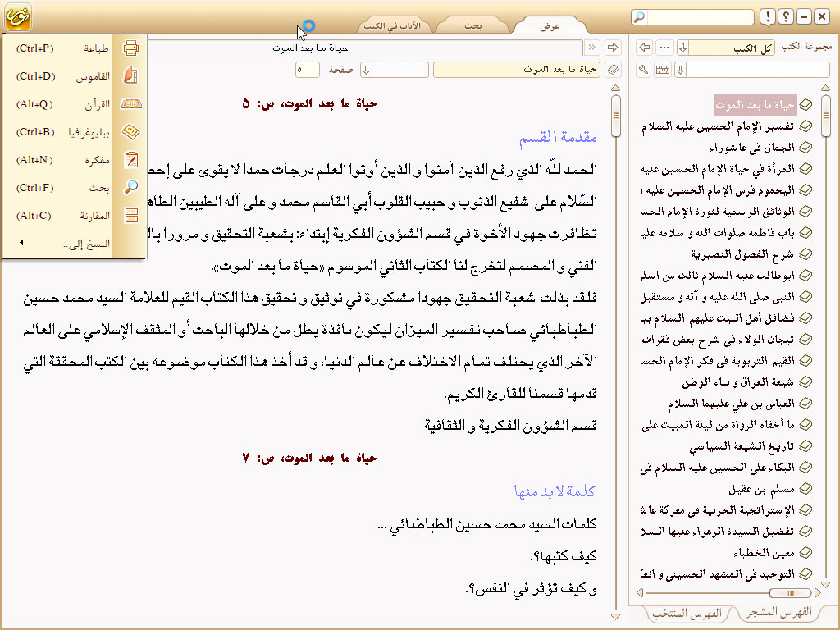840x630 pixels.
Task: Click the top-right search input field
Action: point(700,17)
